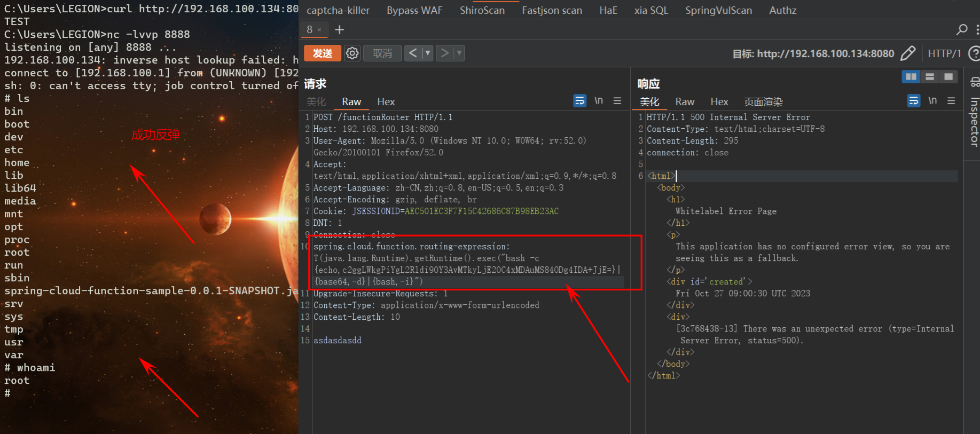Click response status line 500 Internal Server Error
Image resolution: width=980 pixels, height=434 pixels.
coord(728,117)
